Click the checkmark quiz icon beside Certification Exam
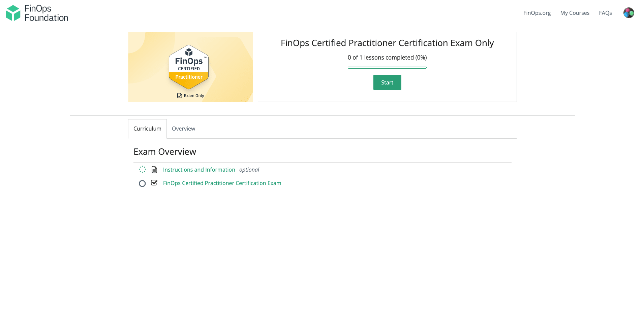Screen dimensions: 644x318 [x=154, y=183]
